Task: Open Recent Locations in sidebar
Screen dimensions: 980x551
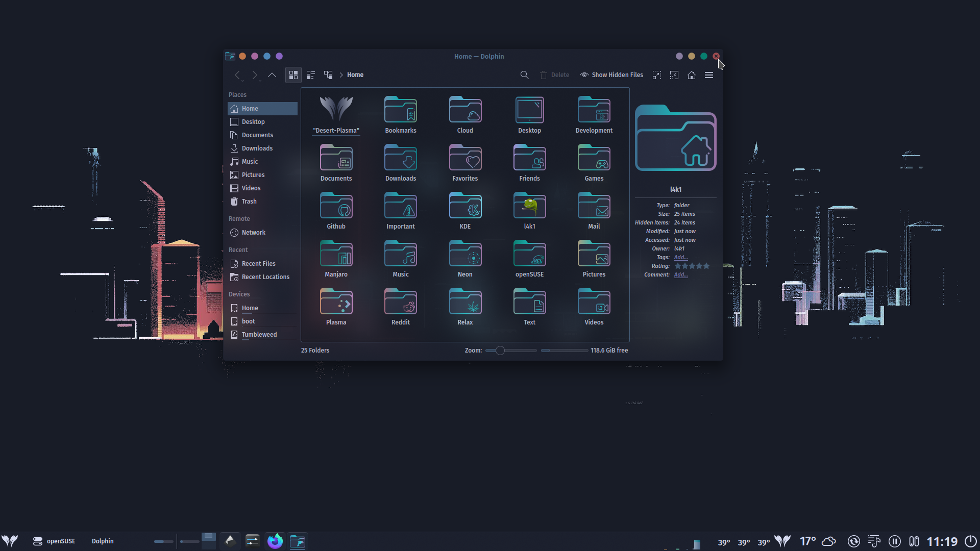Action: click(262, 277)
